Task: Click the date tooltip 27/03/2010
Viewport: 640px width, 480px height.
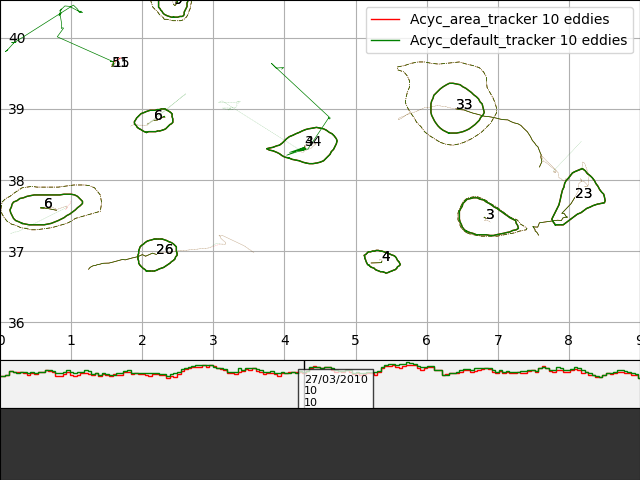Action: coord(336,389)
